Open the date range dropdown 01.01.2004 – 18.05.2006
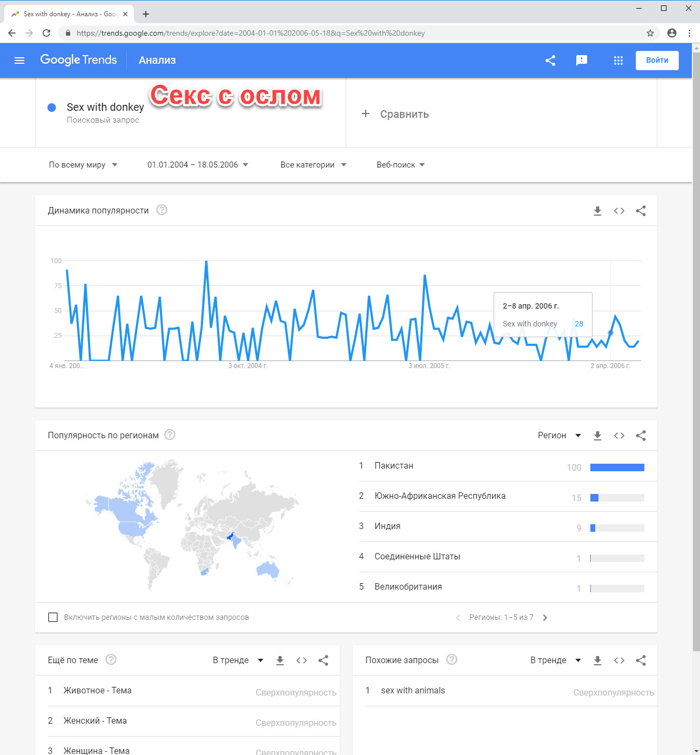700x755 pixels. pyautogui.click(x=198, y=165)
